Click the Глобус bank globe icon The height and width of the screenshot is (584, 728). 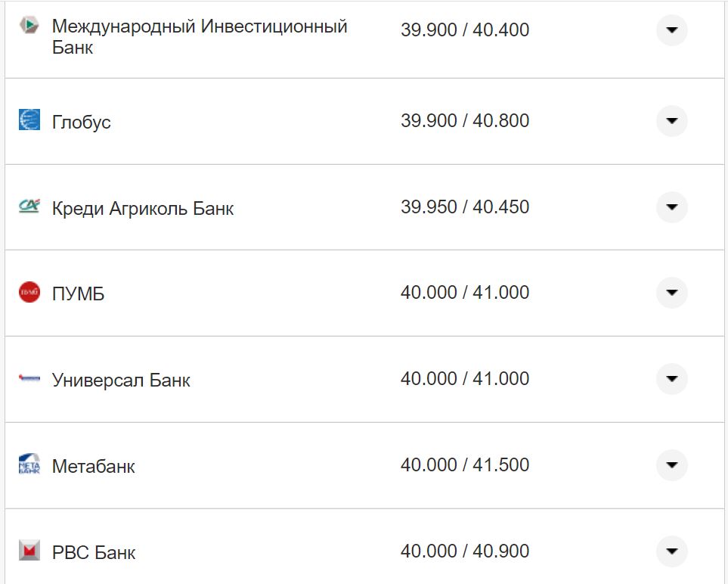pos(29,120)
